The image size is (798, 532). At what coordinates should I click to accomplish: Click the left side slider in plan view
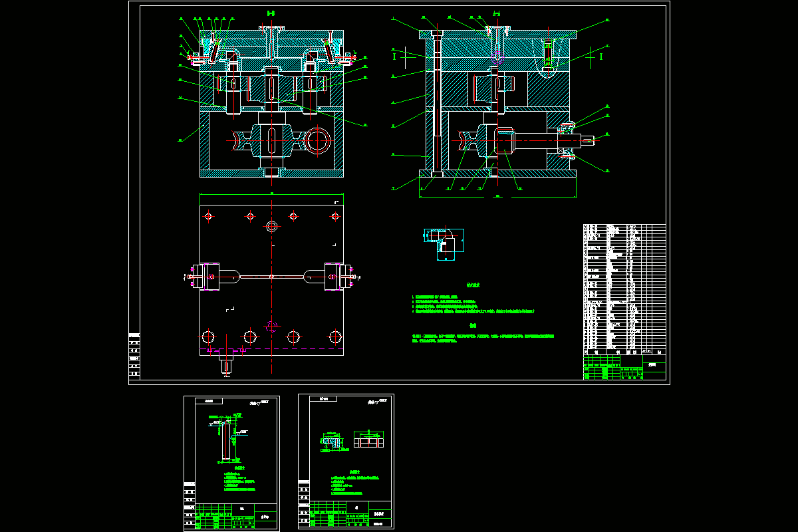tap(207, 276)
